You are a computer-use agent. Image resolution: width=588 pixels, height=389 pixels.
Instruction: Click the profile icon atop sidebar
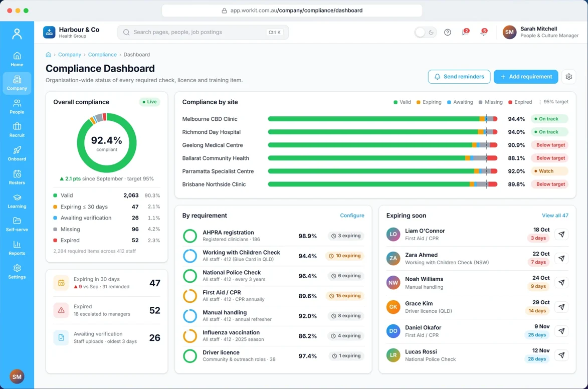(17, 34)
